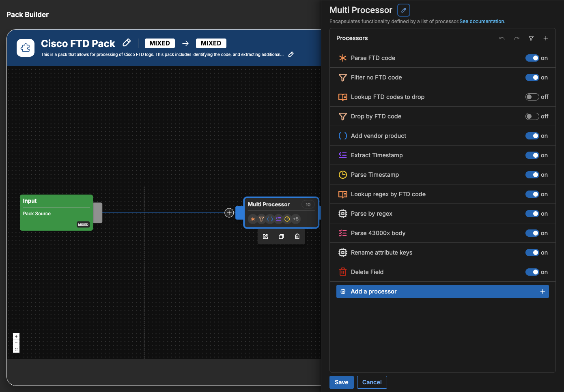564x392 pixels.
Task: Edit the Cisco FTD Pack name pencil icon
Action: (127, 43)
